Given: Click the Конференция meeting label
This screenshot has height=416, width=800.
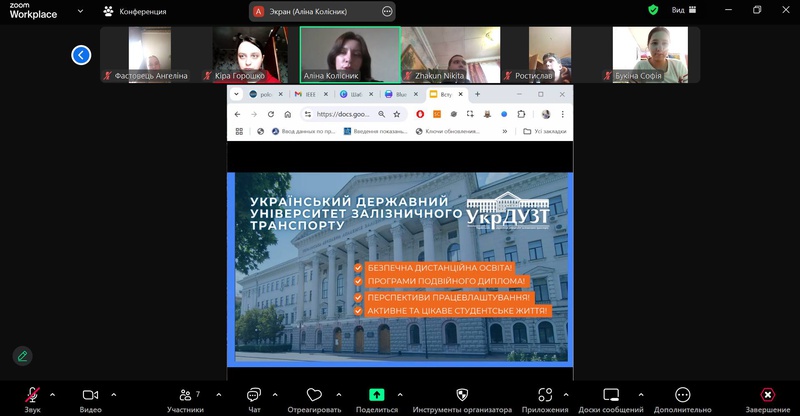Looking at the screenshot, I should point(135,11).
